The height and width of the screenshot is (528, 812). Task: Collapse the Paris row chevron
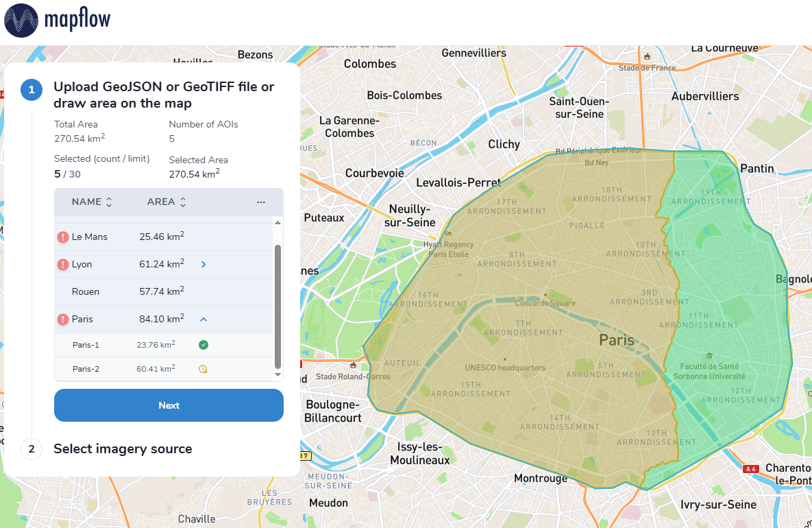(x=204, y=320)
